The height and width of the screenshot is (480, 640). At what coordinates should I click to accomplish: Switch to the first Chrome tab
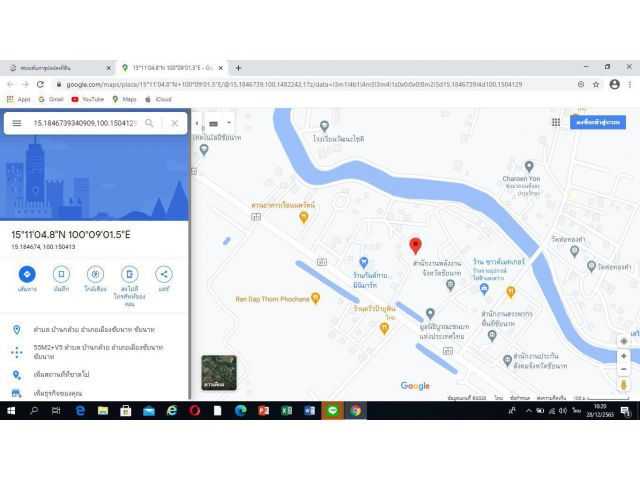point(60,68)
